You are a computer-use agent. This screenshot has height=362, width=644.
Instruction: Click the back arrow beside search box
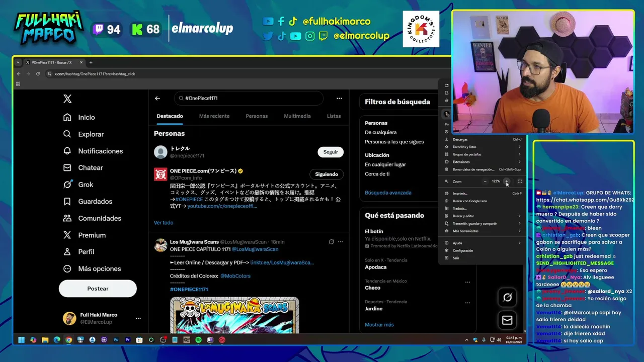point(157,99)
